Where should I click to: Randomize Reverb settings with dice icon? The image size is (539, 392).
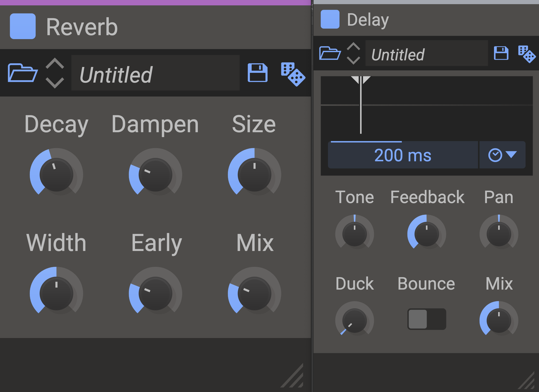[293, 74]
